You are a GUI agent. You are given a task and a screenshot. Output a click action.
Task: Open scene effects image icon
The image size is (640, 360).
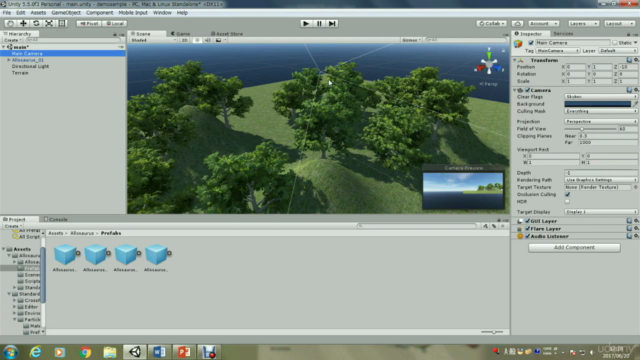(218, 40)
